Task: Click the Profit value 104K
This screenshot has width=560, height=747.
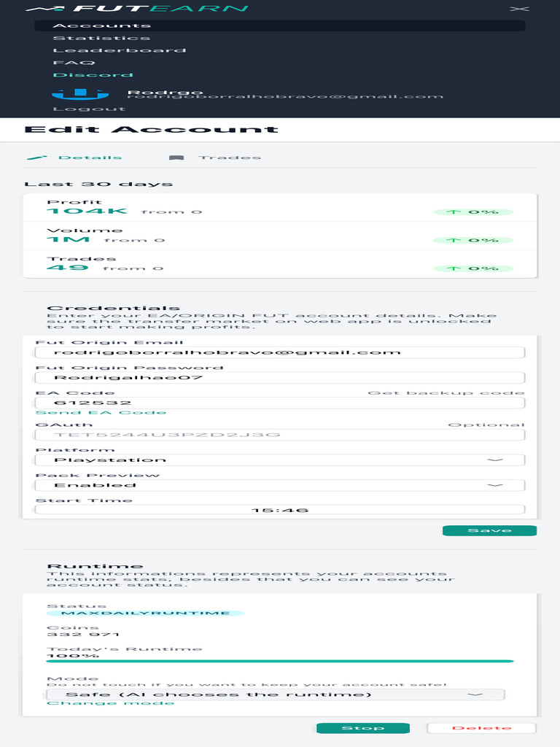Action: pos(87,211)
